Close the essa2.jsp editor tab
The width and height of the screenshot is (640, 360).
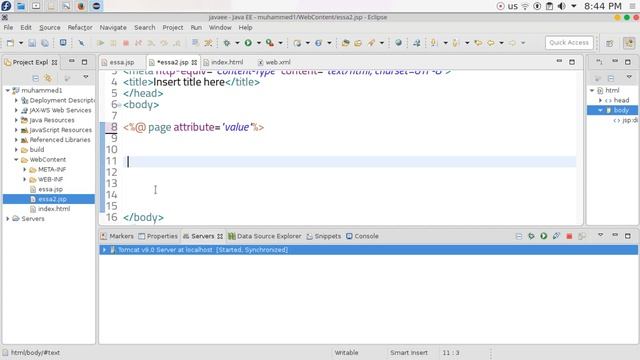(x=194, y=62)
